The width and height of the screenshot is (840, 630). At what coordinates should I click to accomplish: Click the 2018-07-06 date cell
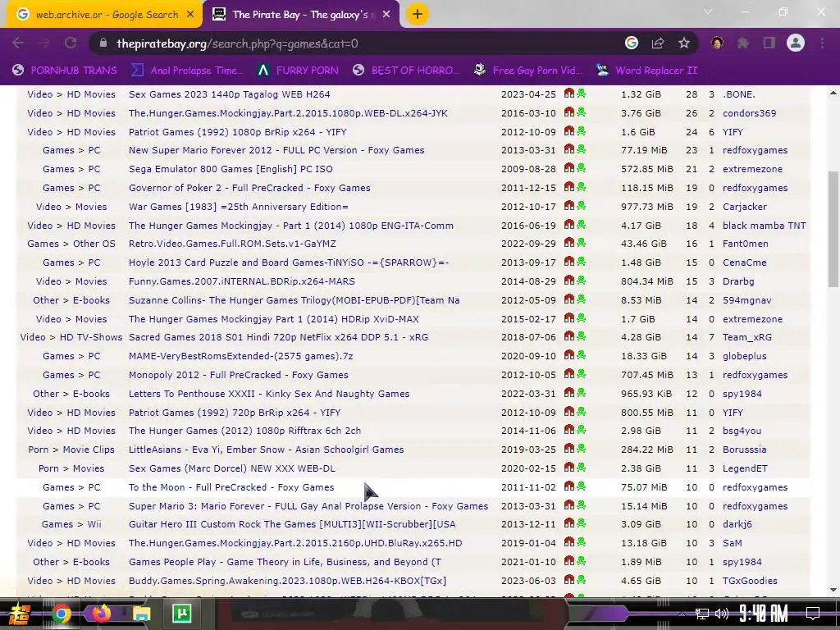[528, 337]
